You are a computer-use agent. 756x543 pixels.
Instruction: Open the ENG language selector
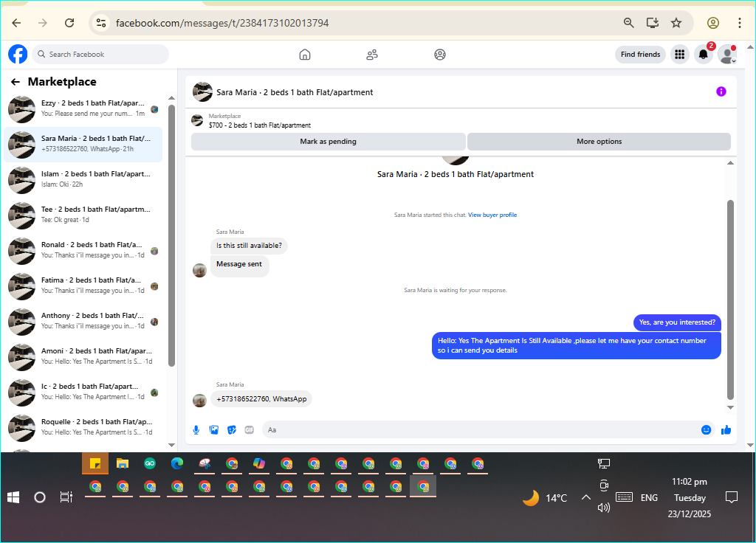pyautogui.click(x=649, y=498)
